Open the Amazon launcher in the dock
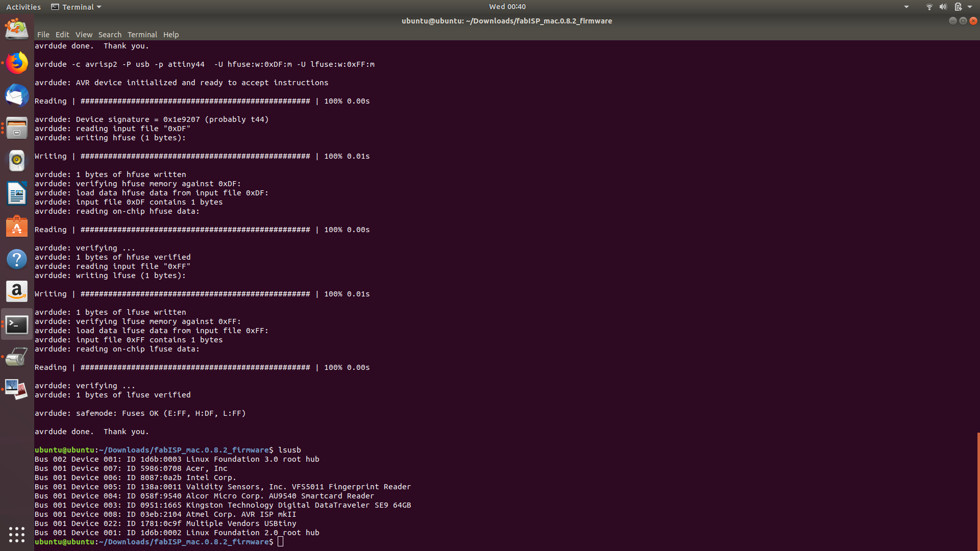 17,292
